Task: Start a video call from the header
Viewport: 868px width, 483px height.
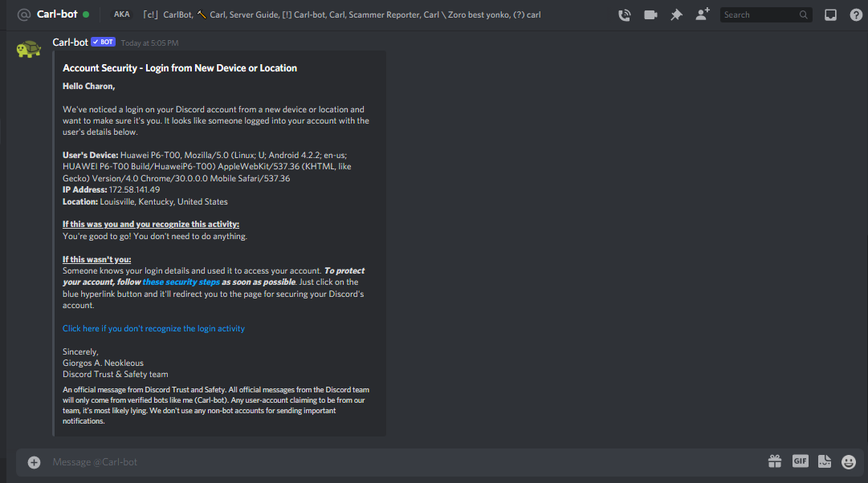Action: pyautogui.click(x=650, y=14)
